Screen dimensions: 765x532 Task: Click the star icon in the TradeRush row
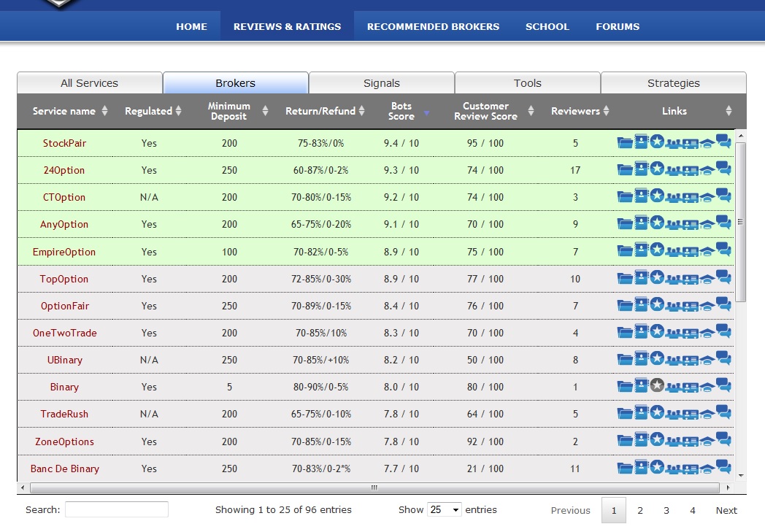(657, 412)
